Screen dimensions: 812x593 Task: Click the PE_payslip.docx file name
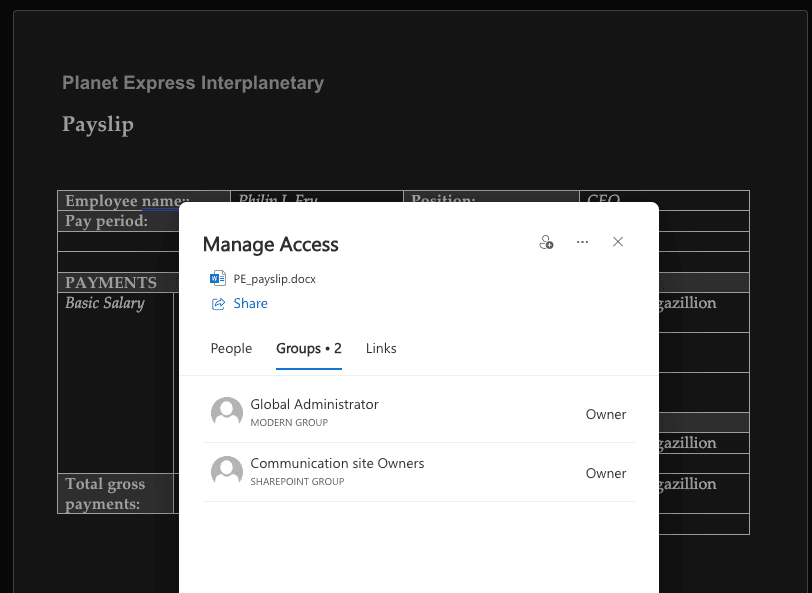pos(274,279)
